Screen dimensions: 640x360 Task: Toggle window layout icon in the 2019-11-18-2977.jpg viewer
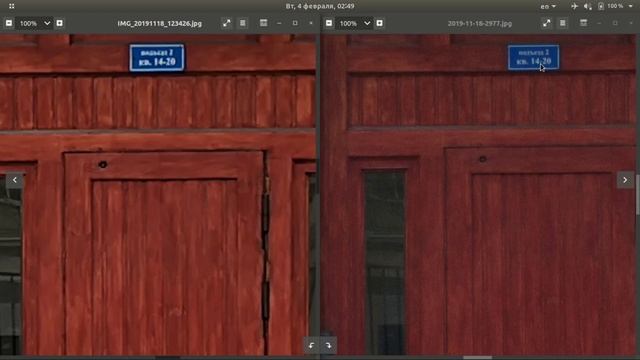coord(584,23)
